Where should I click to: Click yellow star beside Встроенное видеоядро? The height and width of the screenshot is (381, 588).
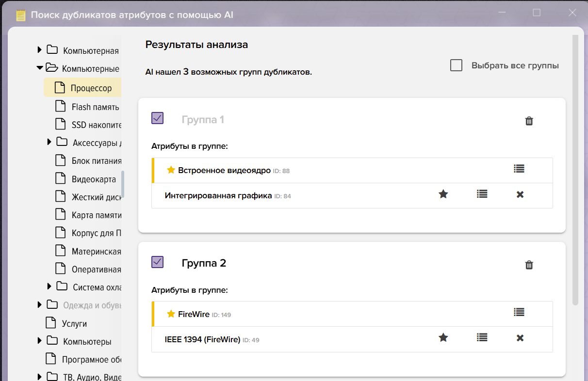[171, 170]
